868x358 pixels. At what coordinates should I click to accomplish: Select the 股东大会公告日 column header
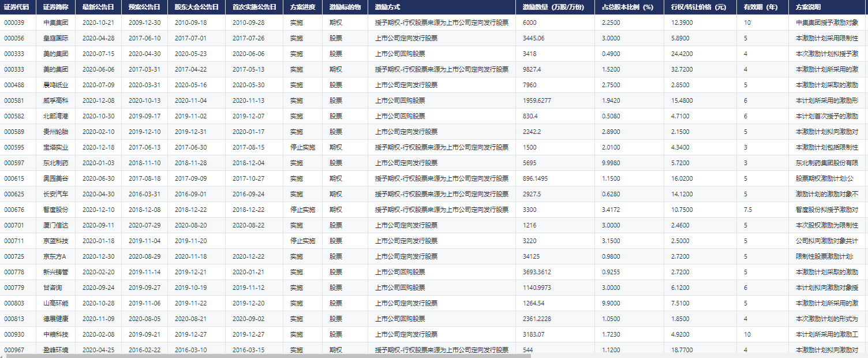tap(197, 7)
